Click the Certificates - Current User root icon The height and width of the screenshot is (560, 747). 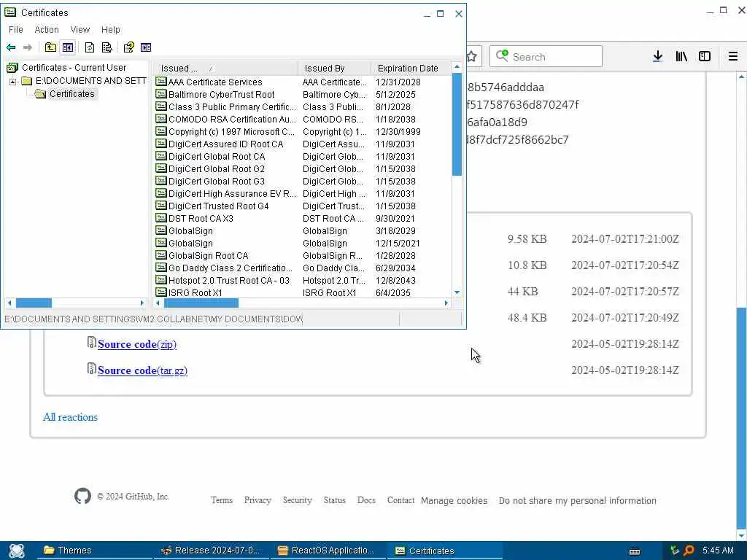click(12, 68)
